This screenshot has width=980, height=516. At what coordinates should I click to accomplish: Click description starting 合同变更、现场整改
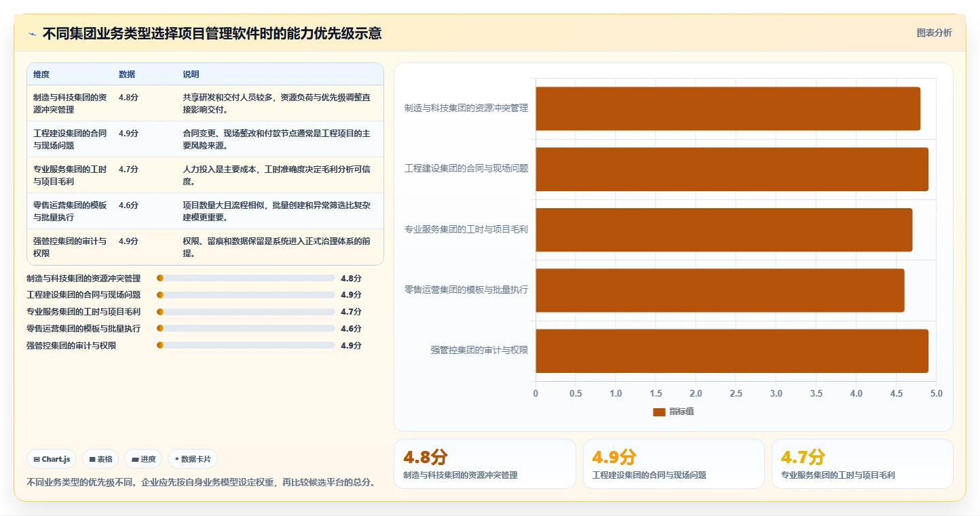(276, 139)
